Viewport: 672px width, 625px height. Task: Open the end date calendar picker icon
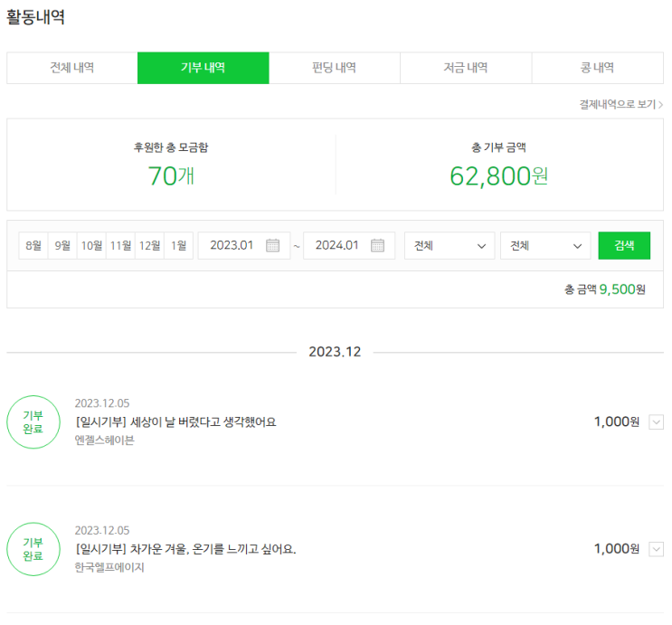pos(377,245)
